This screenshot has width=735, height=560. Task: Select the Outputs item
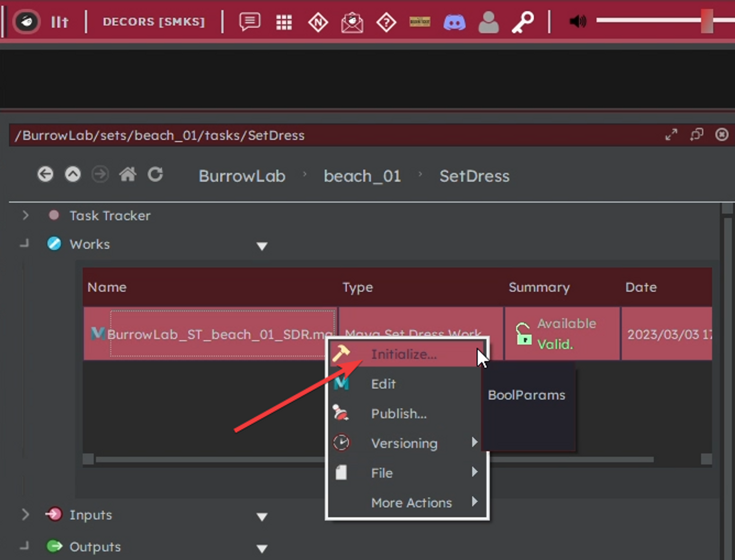pos(95,547)
